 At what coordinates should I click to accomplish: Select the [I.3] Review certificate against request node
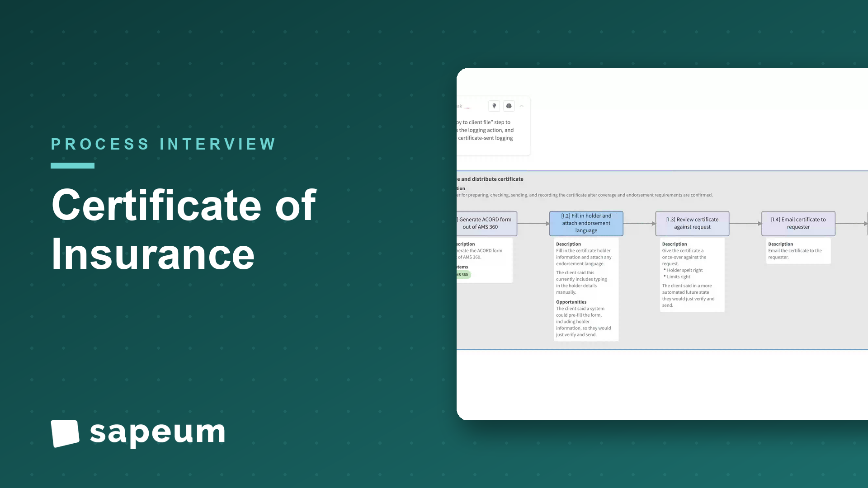pyautogui.click(x=692, y=223)
